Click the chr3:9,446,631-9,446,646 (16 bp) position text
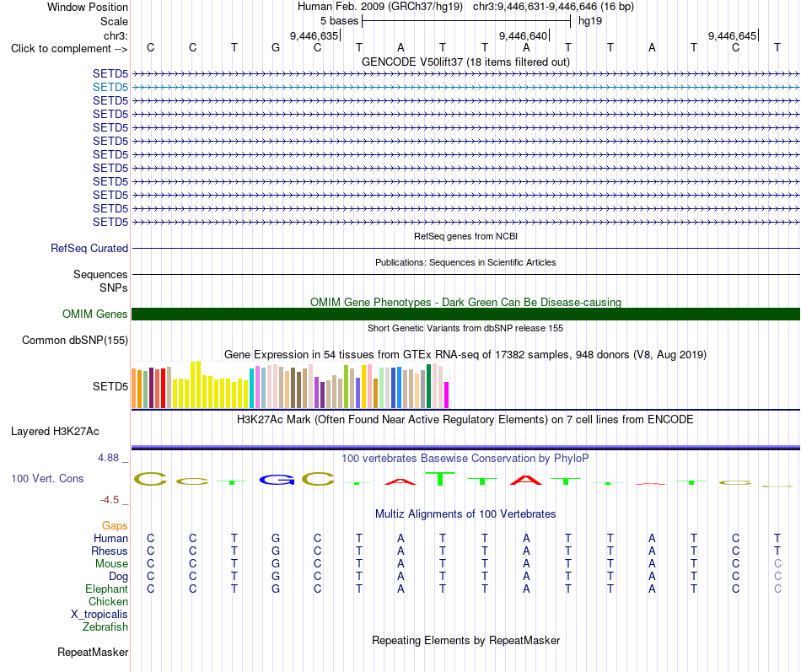Viewport: 801px width, 672px height. [x=553, y=7]
